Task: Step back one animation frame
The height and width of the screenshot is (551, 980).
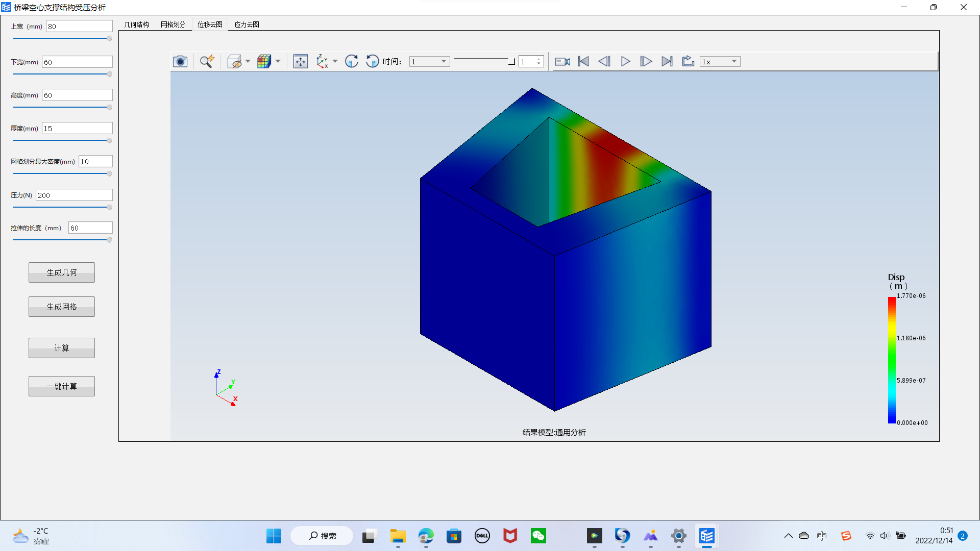Action: point(604,62)
